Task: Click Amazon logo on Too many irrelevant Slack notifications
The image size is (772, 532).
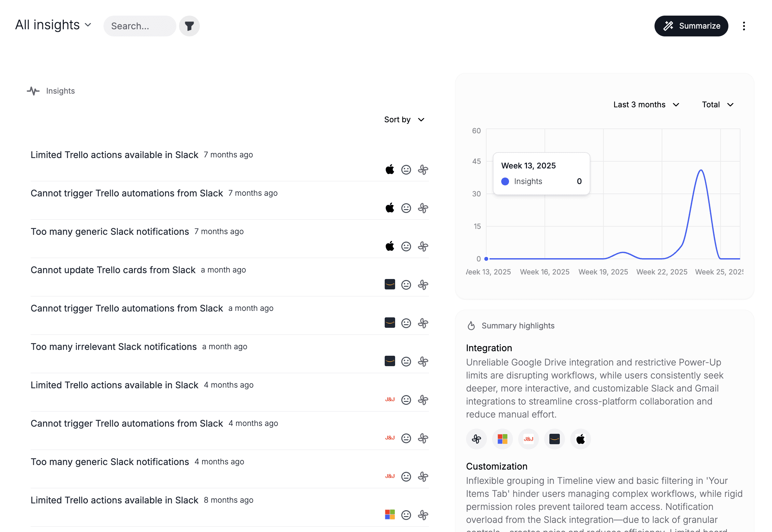Action: point(390,361)
